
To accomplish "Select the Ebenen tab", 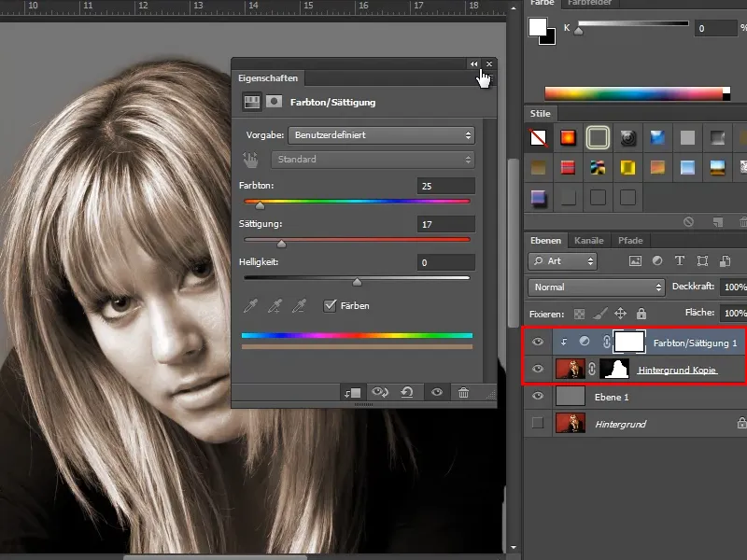I will pos(546,241).
